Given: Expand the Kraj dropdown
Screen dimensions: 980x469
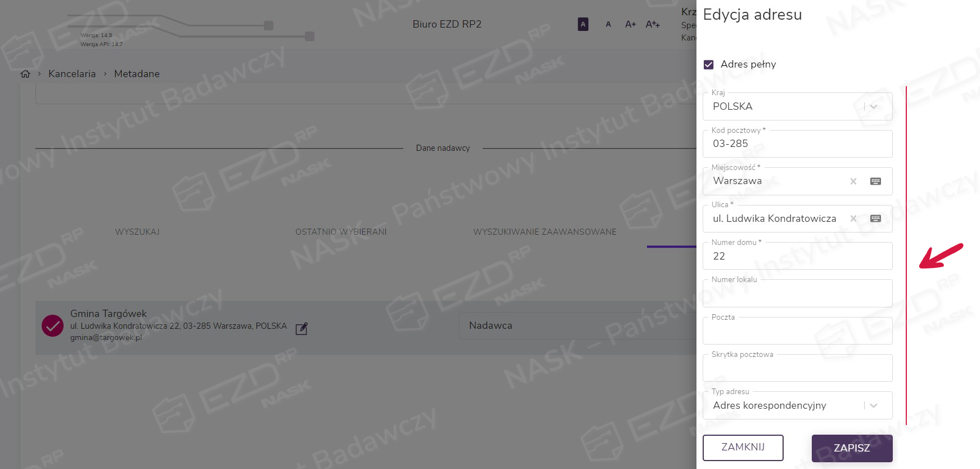Looking at the screenshot, I should 873,106.
